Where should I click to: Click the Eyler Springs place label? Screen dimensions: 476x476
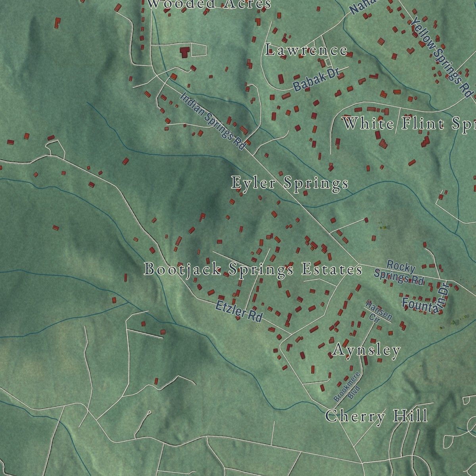pos(290,183)
